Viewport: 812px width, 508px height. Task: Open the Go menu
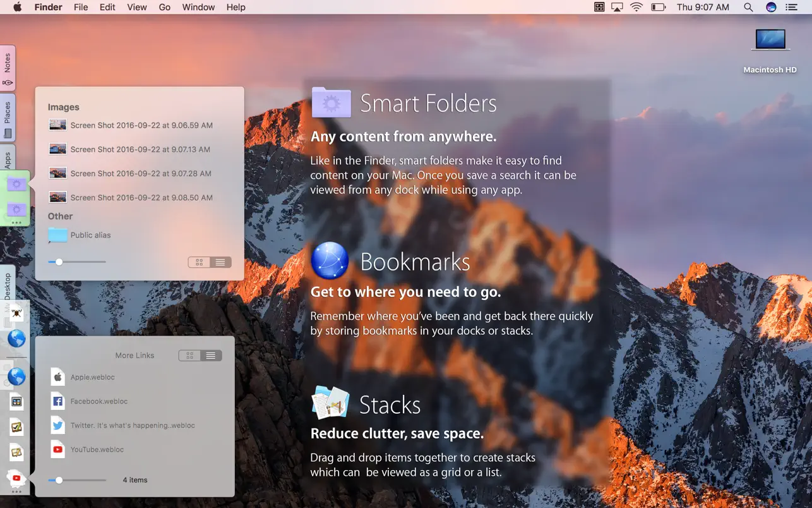165,7
